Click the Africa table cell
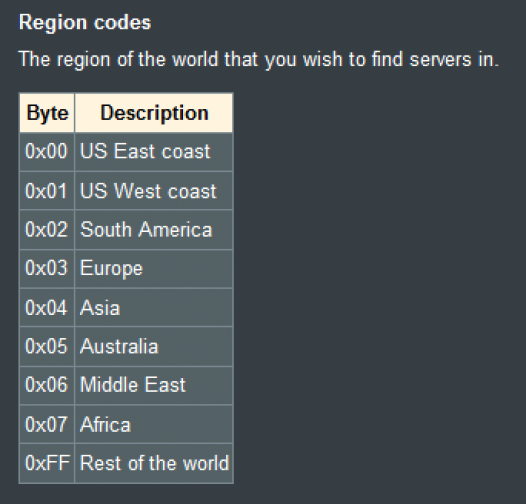The width and height of the screenshot is (526, 504). (x=154, y=424)
